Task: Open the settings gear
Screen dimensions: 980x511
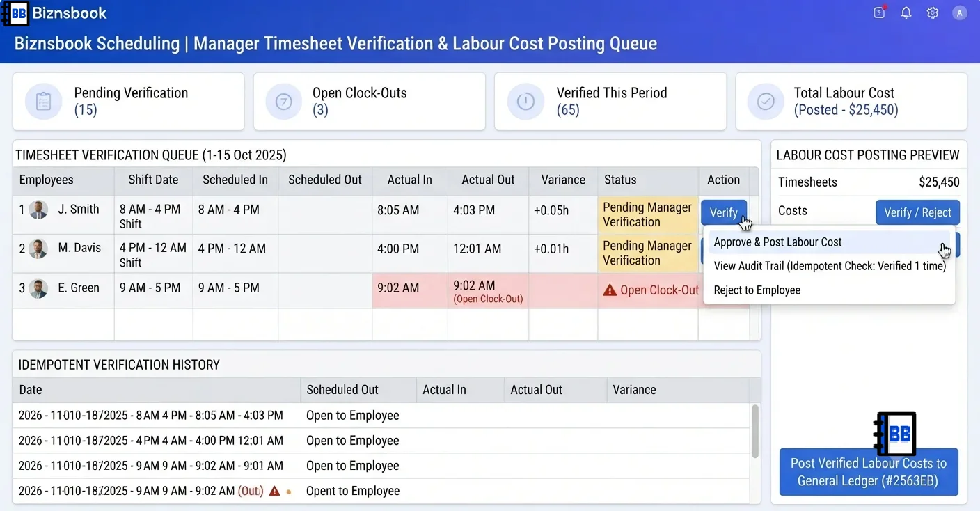Action: click(x=933, y=13)
